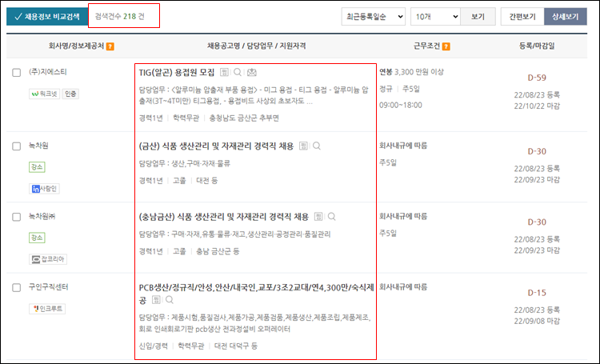Click the 강소 badge under 녹차원

(x=37, y=167)
